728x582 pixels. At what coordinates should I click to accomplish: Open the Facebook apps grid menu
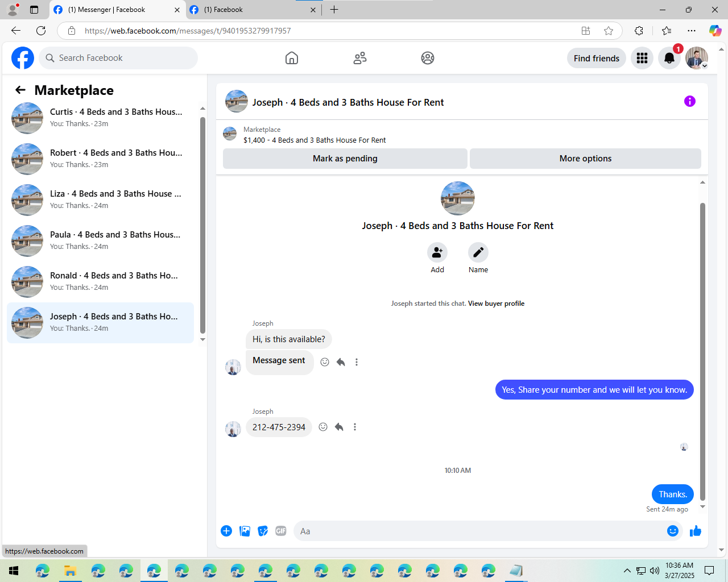tap(642, 58)
